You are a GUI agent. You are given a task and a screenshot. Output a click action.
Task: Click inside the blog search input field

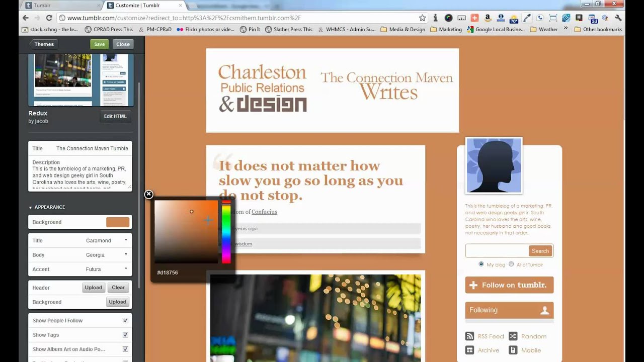pos(496,250)
